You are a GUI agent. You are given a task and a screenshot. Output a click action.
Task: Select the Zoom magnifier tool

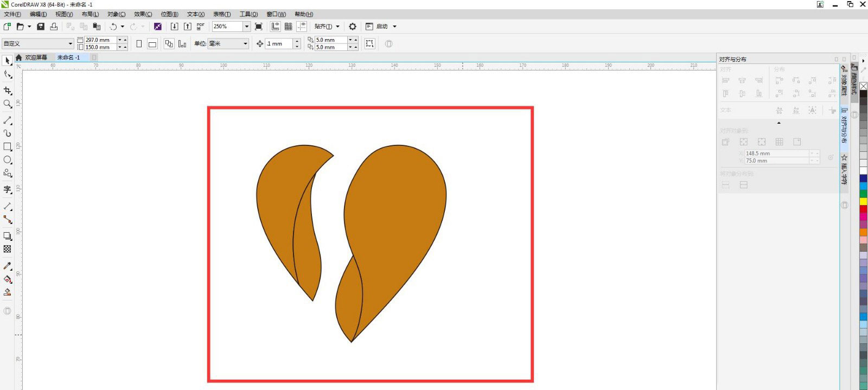pyautogui.click(x=8, y=104)
